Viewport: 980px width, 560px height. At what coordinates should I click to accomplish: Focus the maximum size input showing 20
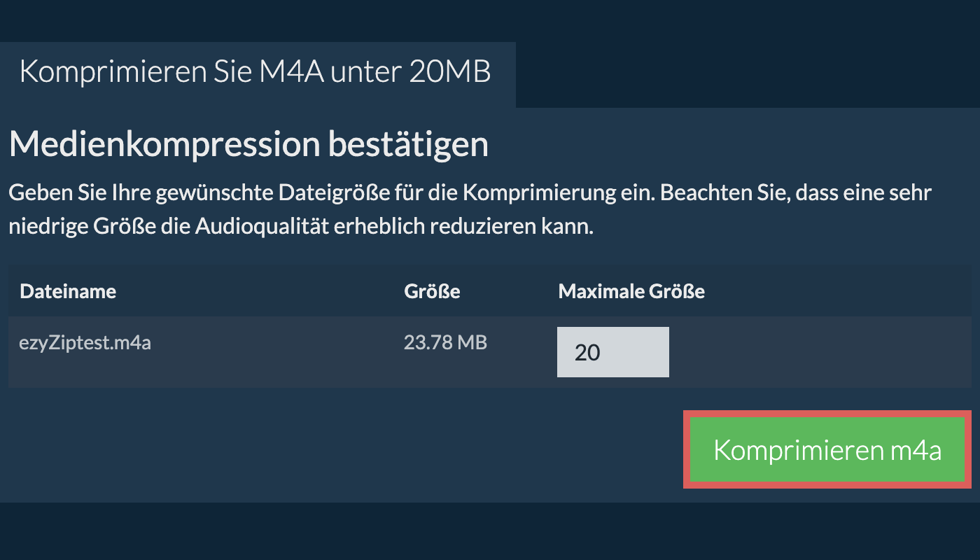612,352
